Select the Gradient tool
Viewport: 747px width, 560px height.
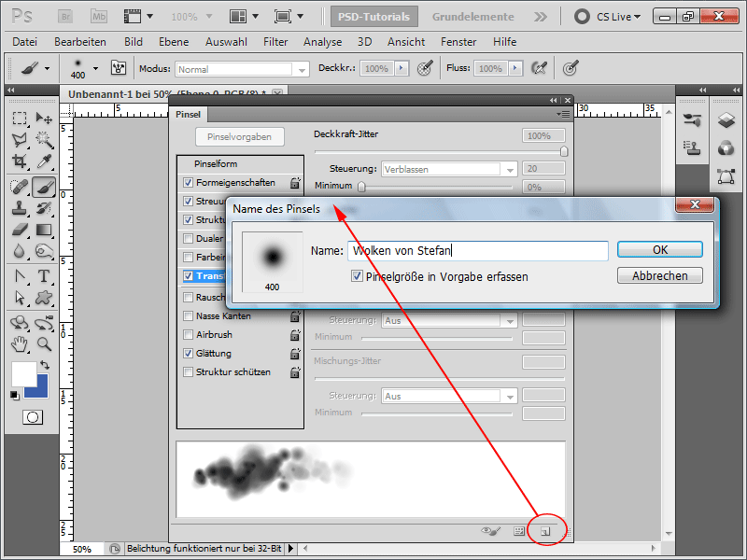44,230
